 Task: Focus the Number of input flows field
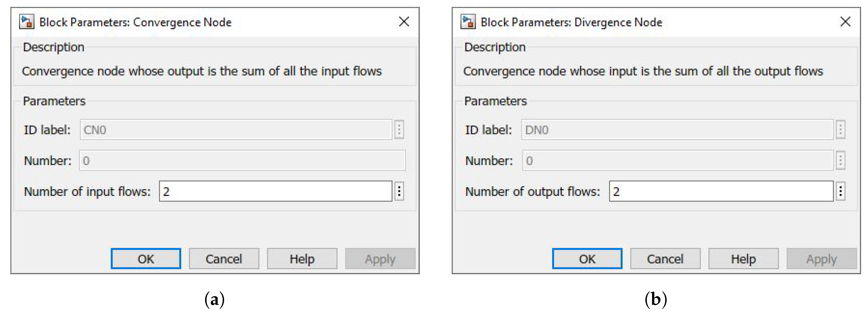[x=275, y=191]
